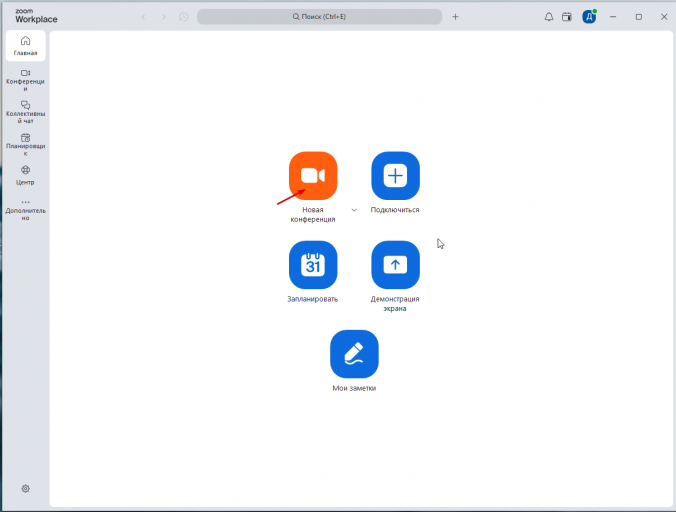Screen dimensions: 676x512
Task: Launch Демонстрация экрана share icon
Action: 395,265
